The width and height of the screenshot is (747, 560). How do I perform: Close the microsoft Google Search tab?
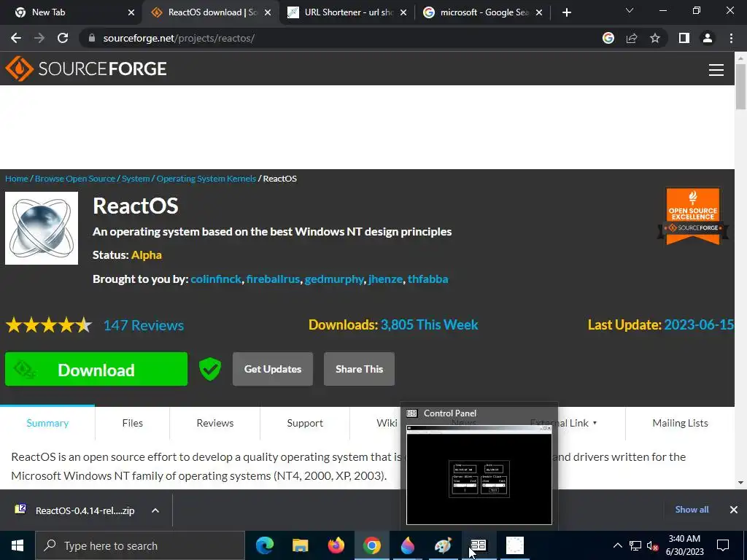click(539, 12)
